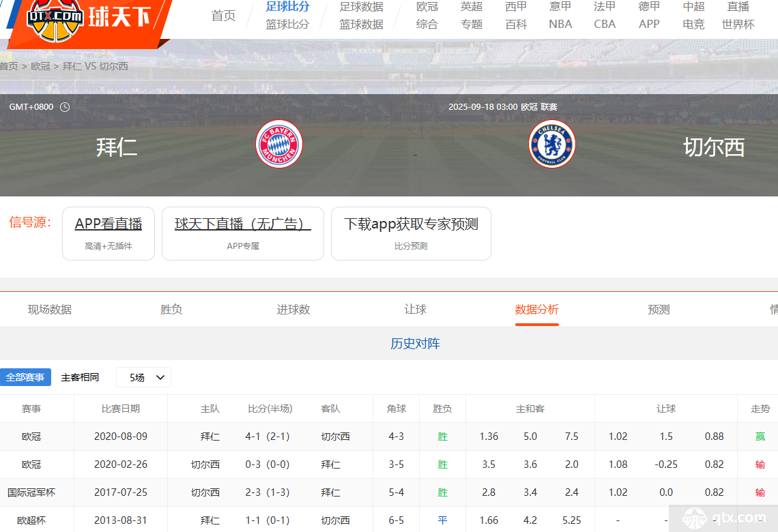Click the clock icon beside GMT+0800

[65, 106]
